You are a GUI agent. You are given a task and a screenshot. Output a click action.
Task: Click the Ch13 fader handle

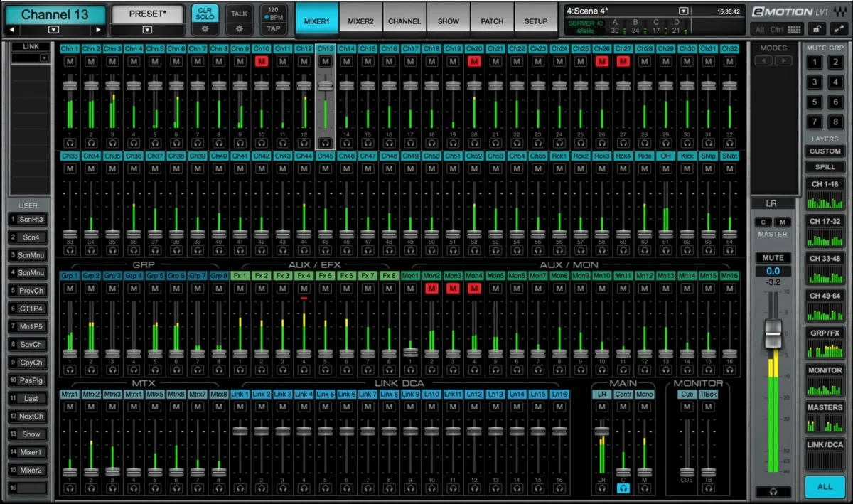point(325,85)
